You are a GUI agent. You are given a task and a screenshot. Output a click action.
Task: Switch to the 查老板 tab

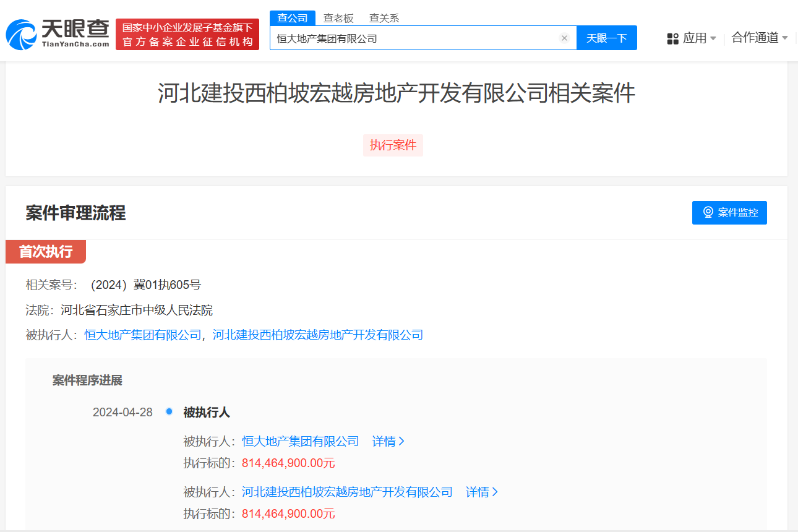338,18
